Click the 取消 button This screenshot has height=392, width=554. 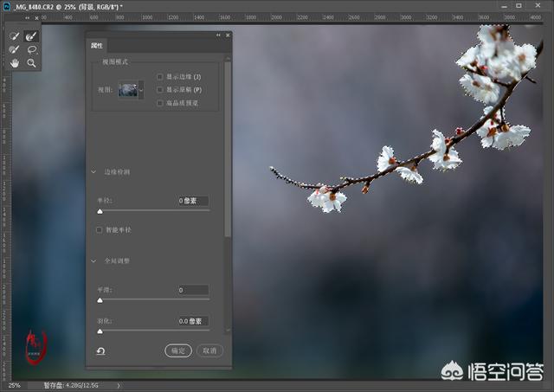[x=208, y=350]
